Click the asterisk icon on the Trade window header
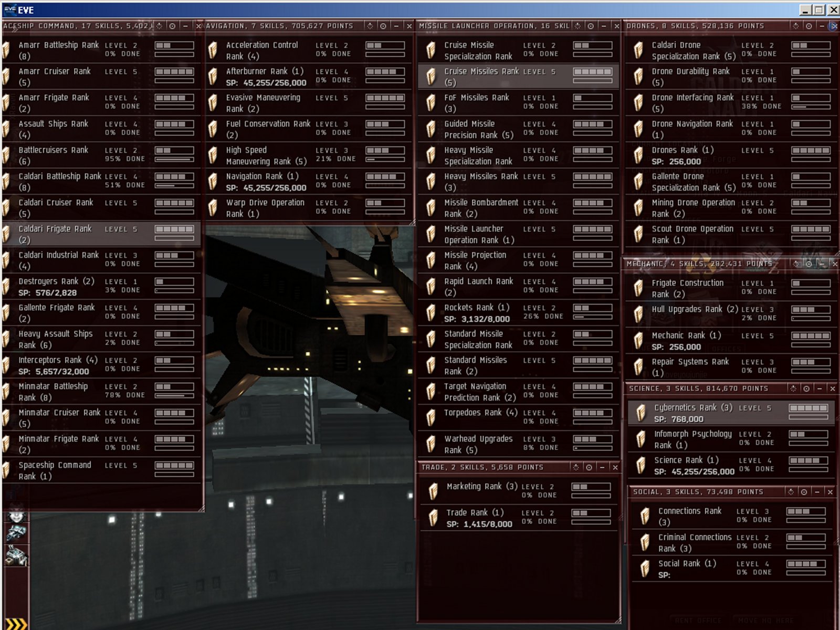The height and width of the screenshot is (630, 840). pos(576,467)
